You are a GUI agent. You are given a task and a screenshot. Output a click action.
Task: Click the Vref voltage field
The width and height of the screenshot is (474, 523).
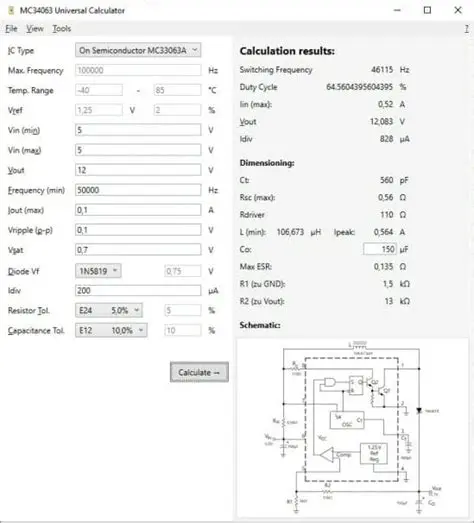[x=99, y=110]
